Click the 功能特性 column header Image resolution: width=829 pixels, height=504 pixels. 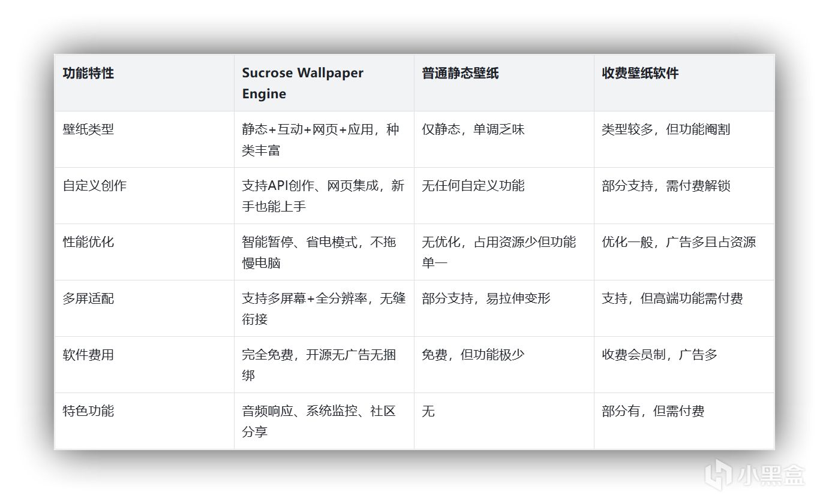88,73
